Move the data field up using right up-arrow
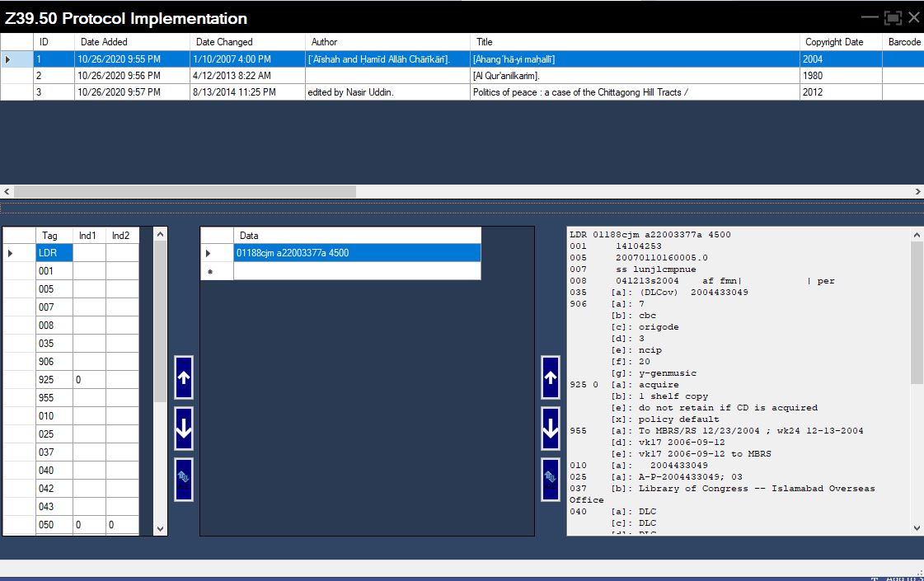924x581 pixels. 550,377
